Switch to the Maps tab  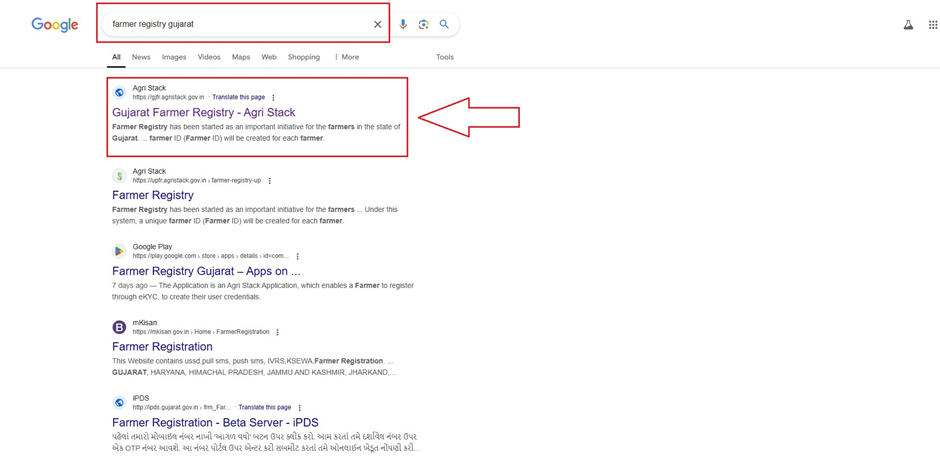click(241, 57)
